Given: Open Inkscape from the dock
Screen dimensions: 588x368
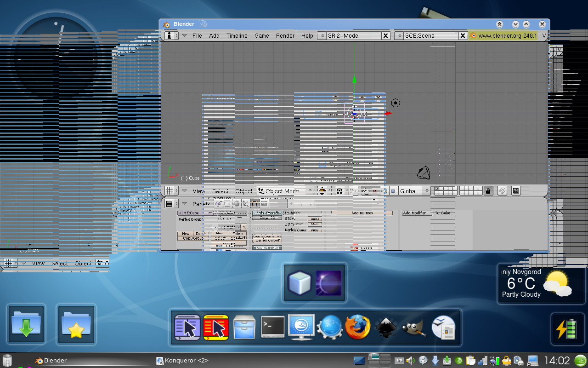Looking at the screenshot, I should click(x=386, y=328).
